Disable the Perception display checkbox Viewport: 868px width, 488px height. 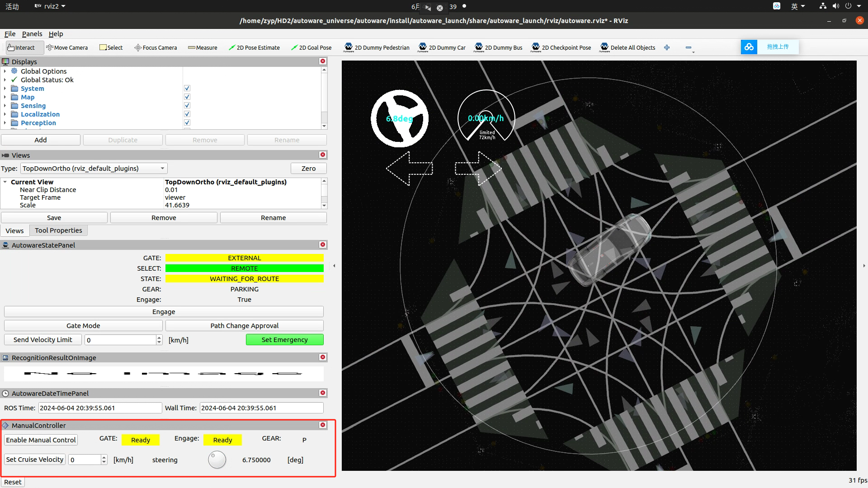coord(187,123)
